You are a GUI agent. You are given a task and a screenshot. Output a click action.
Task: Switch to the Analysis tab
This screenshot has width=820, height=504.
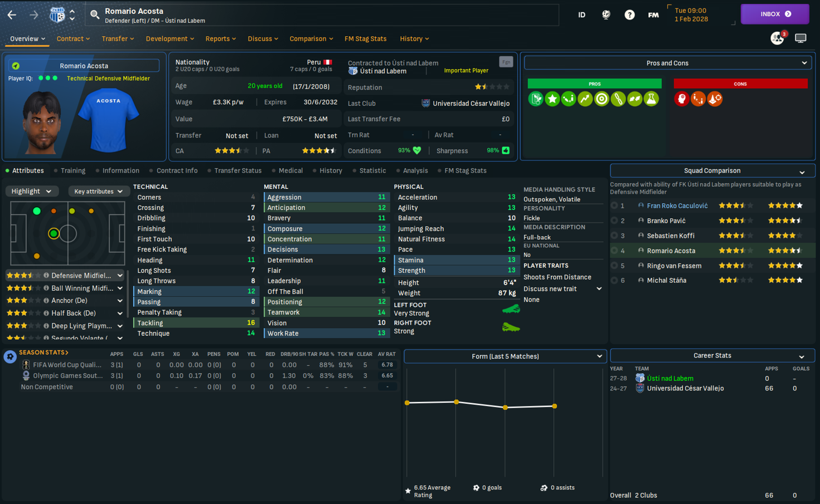415,170
